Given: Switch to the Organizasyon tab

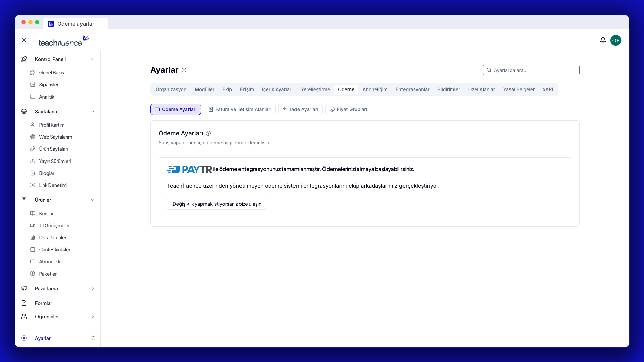Looking at the screenshot, I should 171,89.
